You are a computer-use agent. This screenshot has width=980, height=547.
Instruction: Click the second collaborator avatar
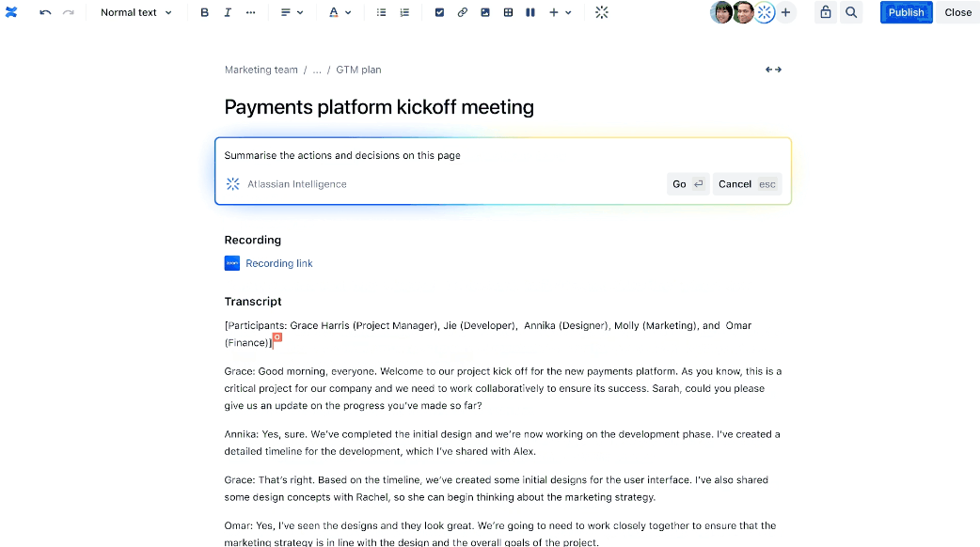[x=742, y=12]
